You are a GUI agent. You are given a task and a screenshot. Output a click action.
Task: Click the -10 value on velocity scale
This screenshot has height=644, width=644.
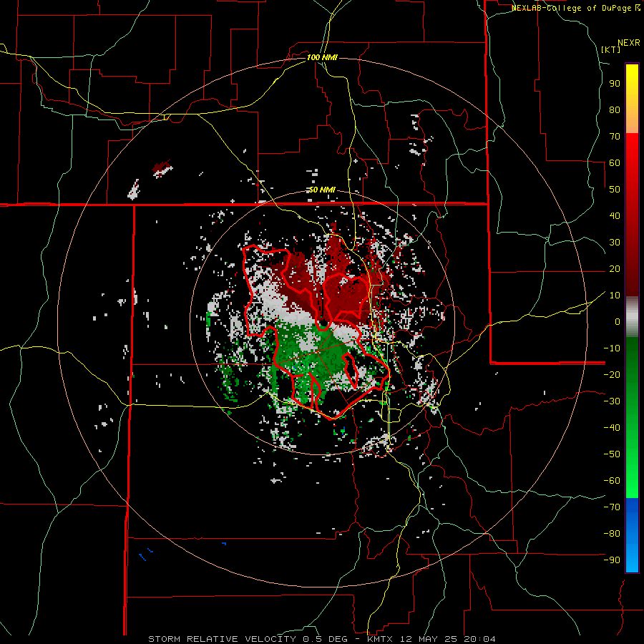(x=612, y=348)
